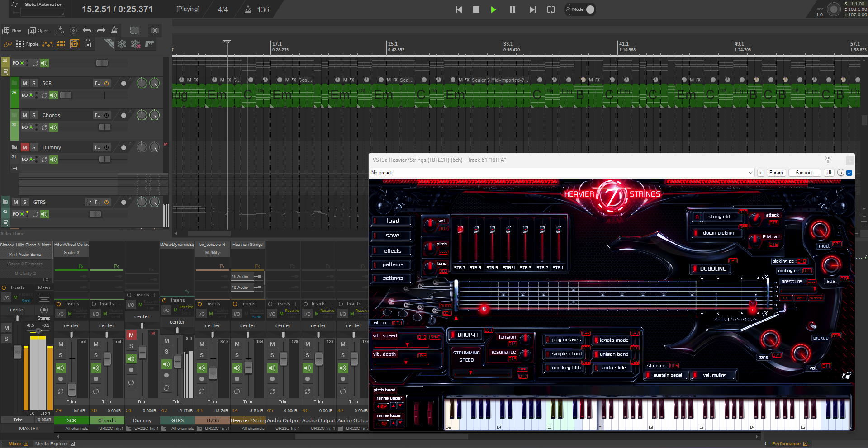Solo the Chords track
This screenshot has height=448, width=868.
[34, 115]
